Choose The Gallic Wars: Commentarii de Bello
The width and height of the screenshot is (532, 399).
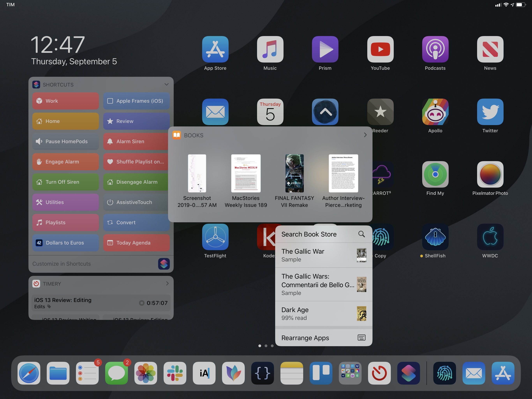324,284
